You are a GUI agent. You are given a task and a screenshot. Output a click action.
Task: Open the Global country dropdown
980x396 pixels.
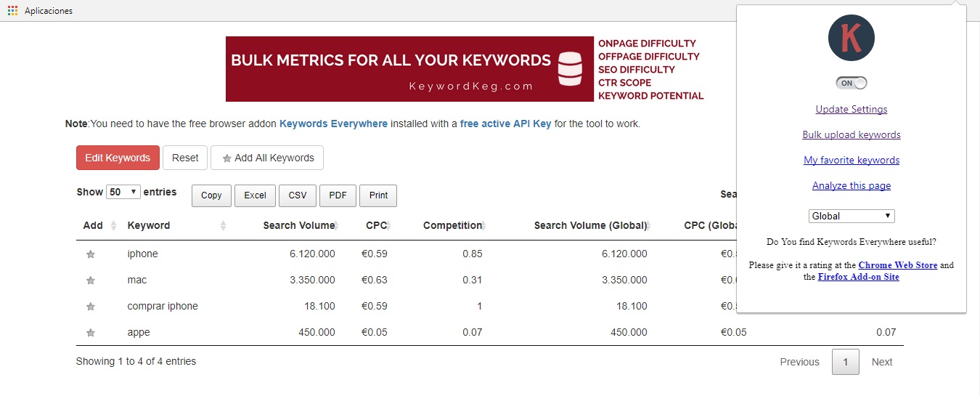click(852, 216)
